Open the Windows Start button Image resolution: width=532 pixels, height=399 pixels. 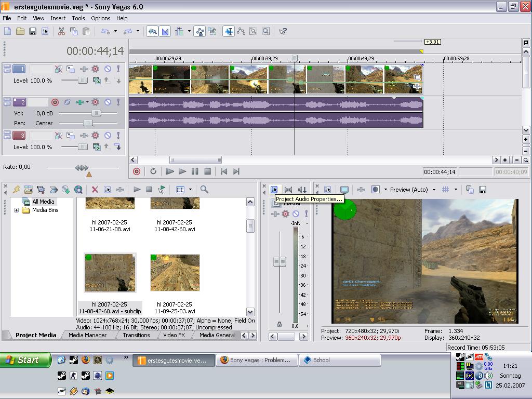coord(26,360)
